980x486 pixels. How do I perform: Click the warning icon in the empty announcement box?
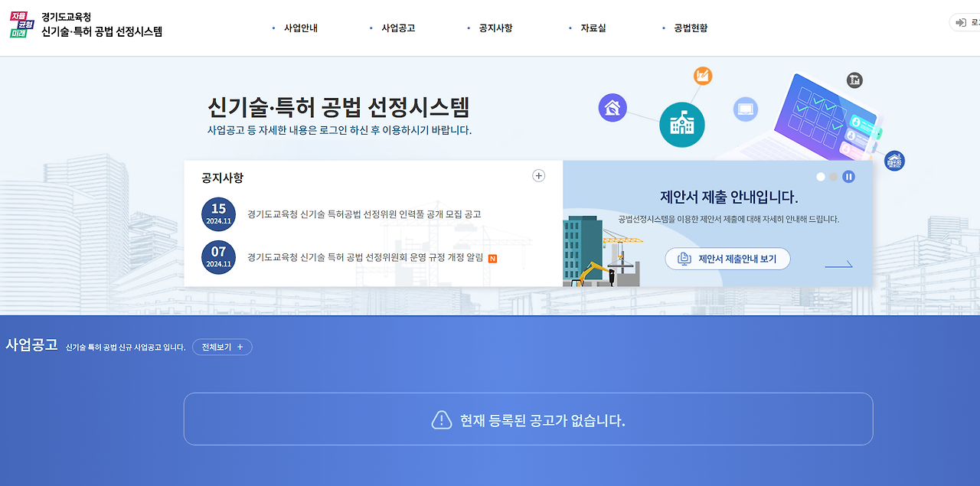(443, 419)
